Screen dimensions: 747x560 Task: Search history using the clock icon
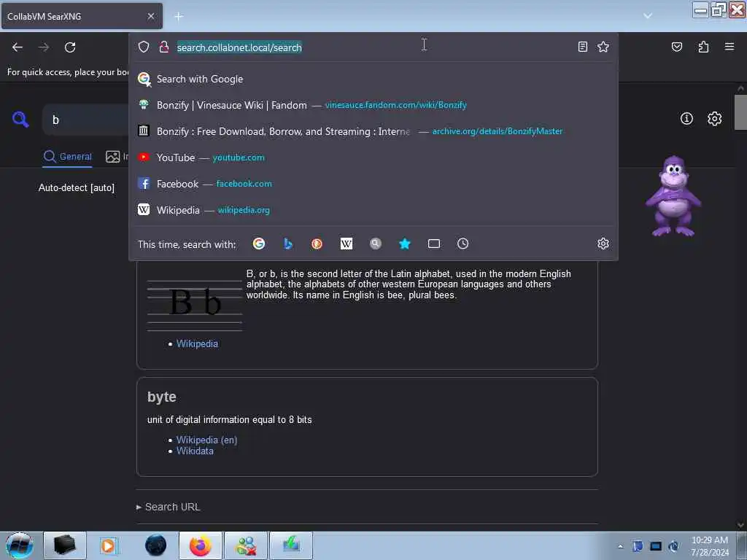[x=463, y=244]
